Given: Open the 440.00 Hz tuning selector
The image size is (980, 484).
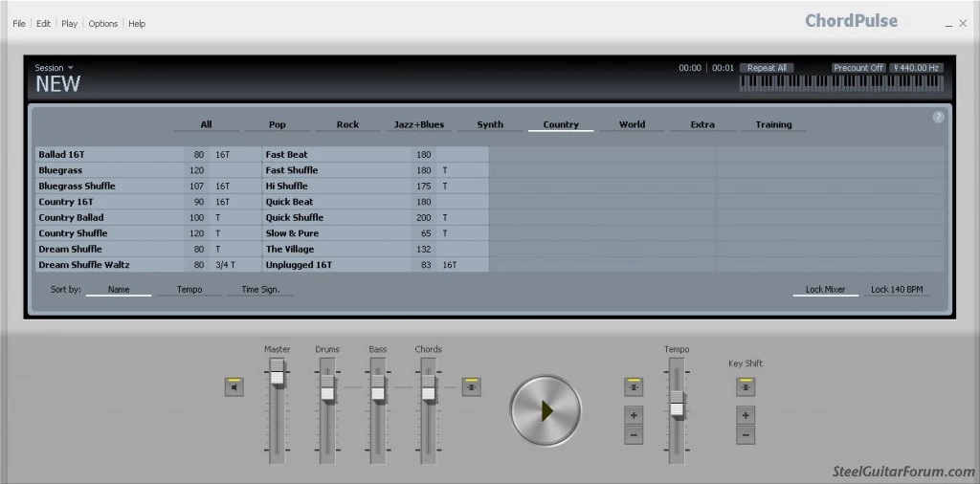Looking at the screenshot, I should 916,68.
